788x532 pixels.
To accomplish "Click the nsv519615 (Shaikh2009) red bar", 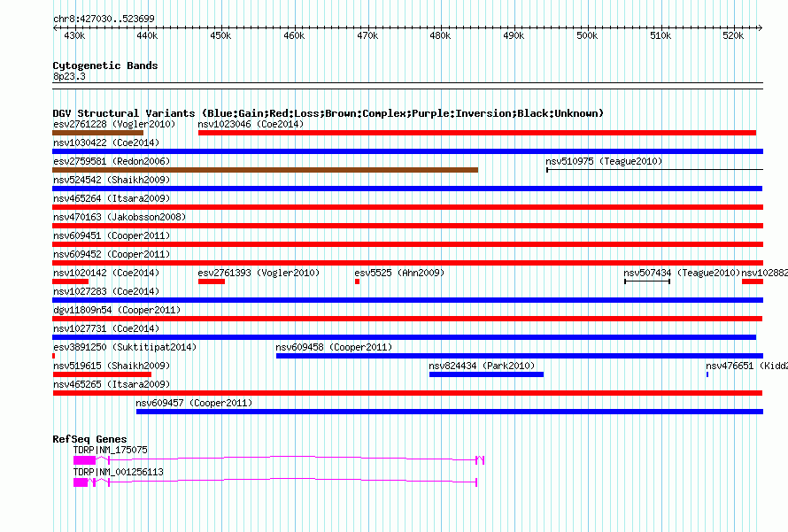I will pos(102,374).
